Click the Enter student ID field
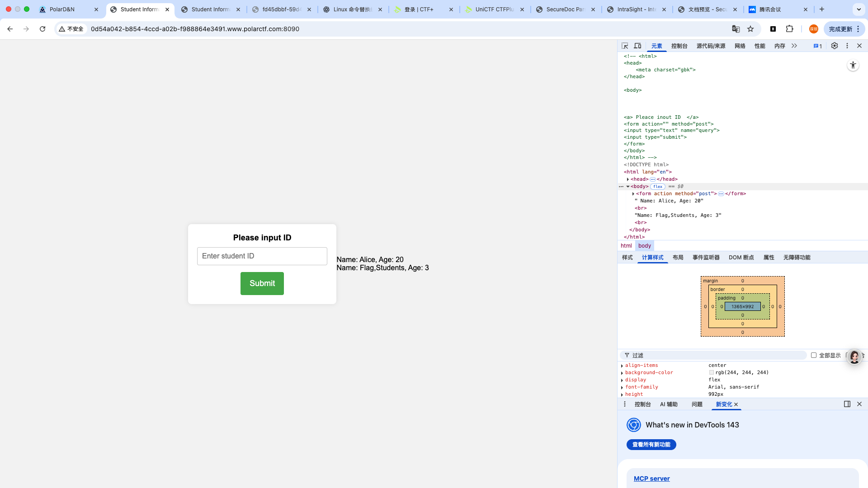 click(262, 256)
